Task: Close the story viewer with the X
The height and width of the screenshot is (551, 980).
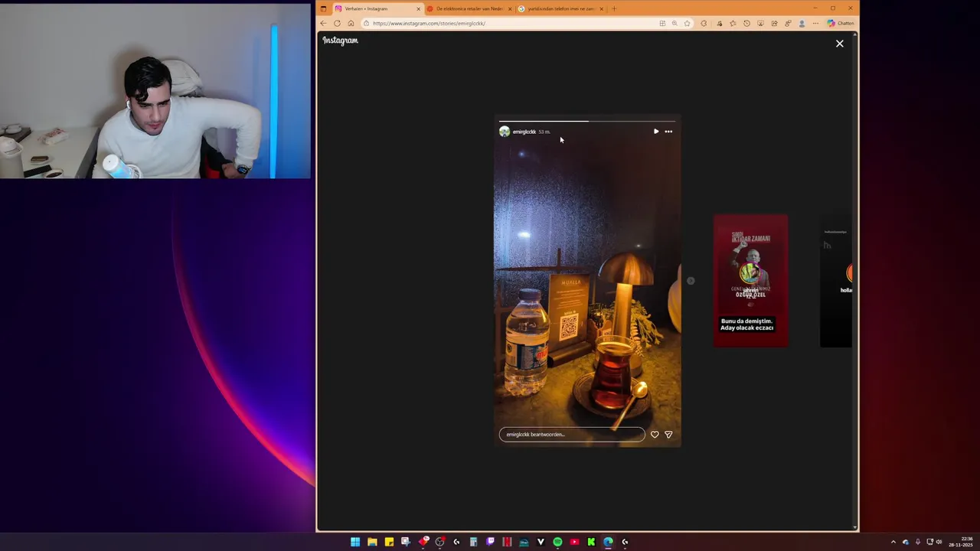Action: pyautogui.click(x=840, y=44)
